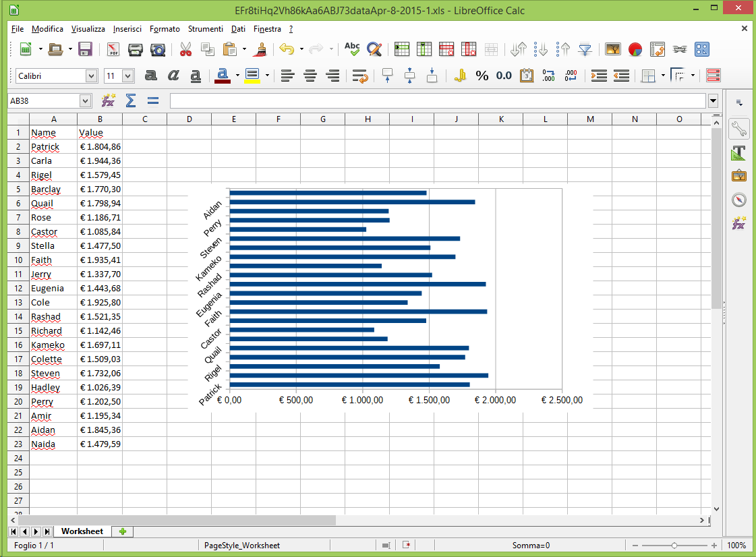
Task: Open the Navigator compass in the sidebar
Action: coord(739,200)
